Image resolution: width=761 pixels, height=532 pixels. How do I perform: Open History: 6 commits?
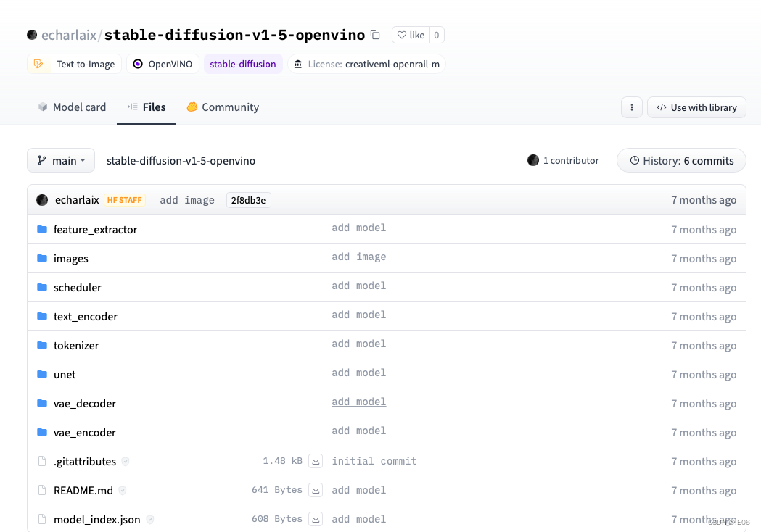[681, 160]
